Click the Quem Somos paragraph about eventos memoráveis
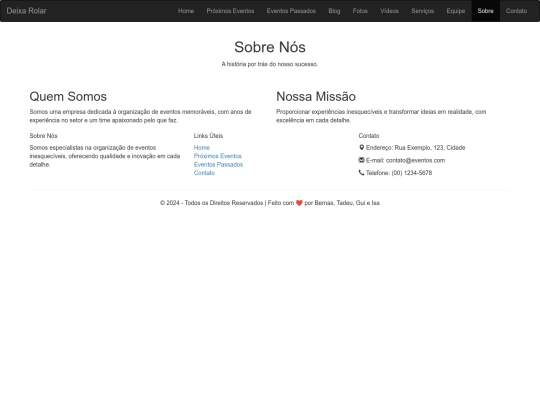Viewport: 540px width, 405px height. click(141, 116)
